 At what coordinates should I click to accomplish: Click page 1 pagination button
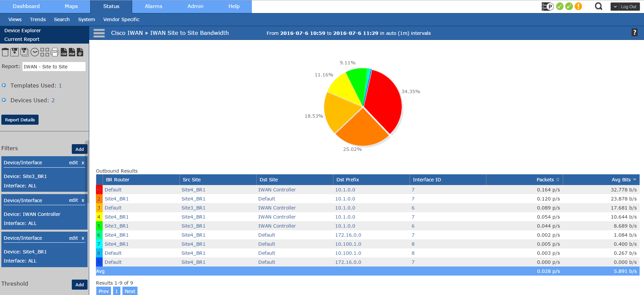116,291
